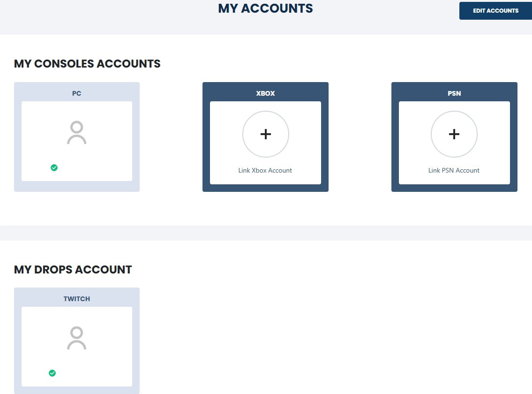Image resolution: width=532 pixels, height=394 pixels.
Task: Click the My Accounts page title
Action: coord(265,8)
